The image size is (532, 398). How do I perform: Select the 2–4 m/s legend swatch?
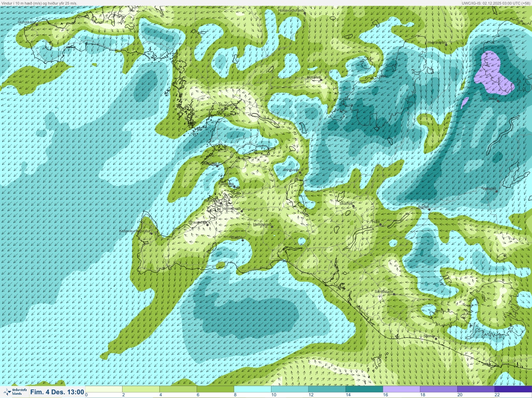(x=141, y=389)
